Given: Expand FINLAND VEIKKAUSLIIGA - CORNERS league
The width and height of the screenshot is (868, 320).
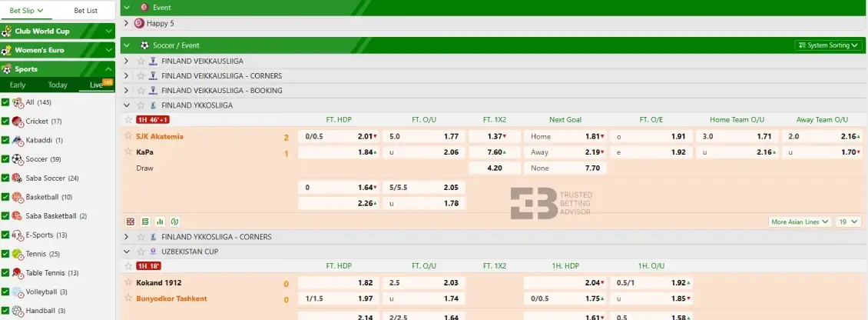Looking at the screenshot, I should pos(126,76).
